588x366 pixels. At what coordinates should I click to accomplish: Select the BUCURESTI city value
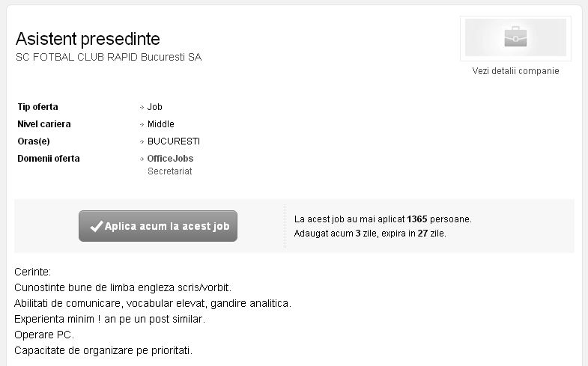pos(174,141)
